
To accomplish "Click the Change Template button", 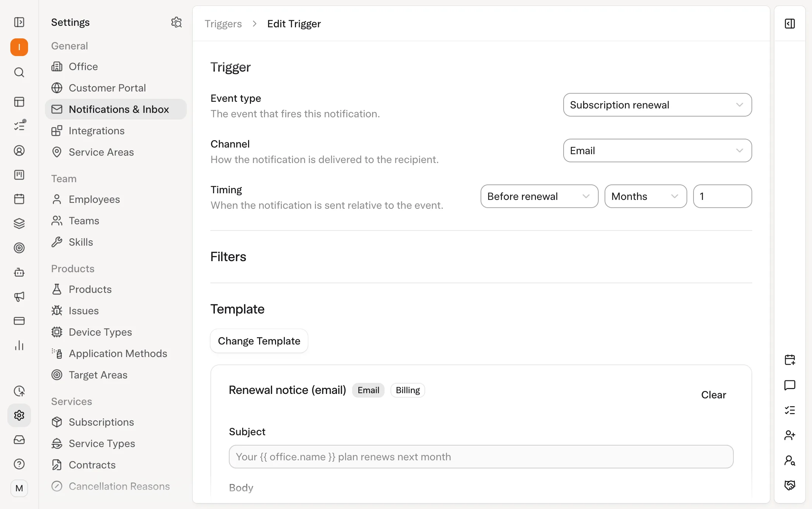I will tap(259, 341).
